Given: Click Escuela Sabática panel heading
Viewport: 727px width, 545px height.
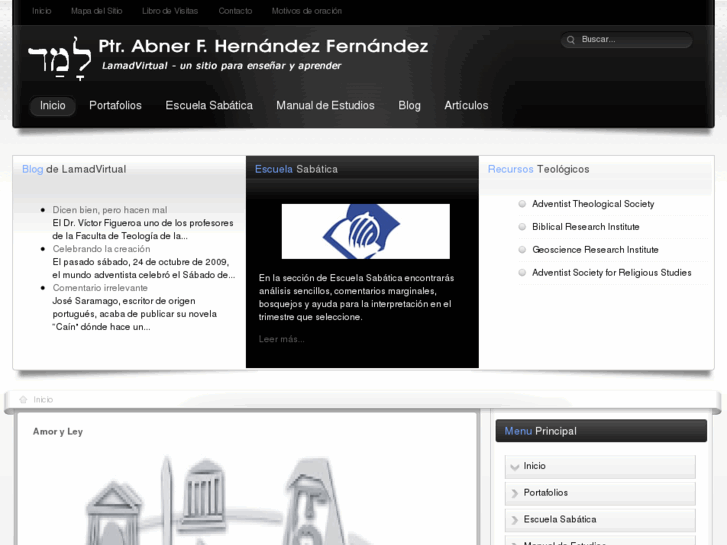Looking at the screenshot, I should (x=296, y=169).
